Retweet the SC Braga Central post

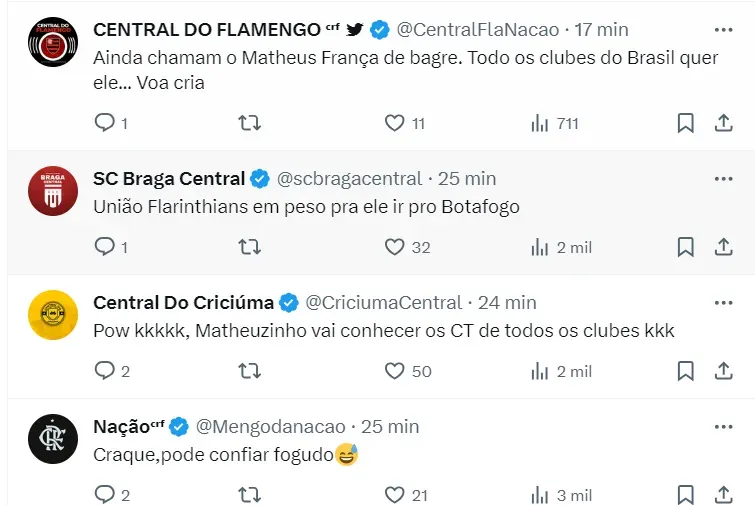(x=250, y=247)
